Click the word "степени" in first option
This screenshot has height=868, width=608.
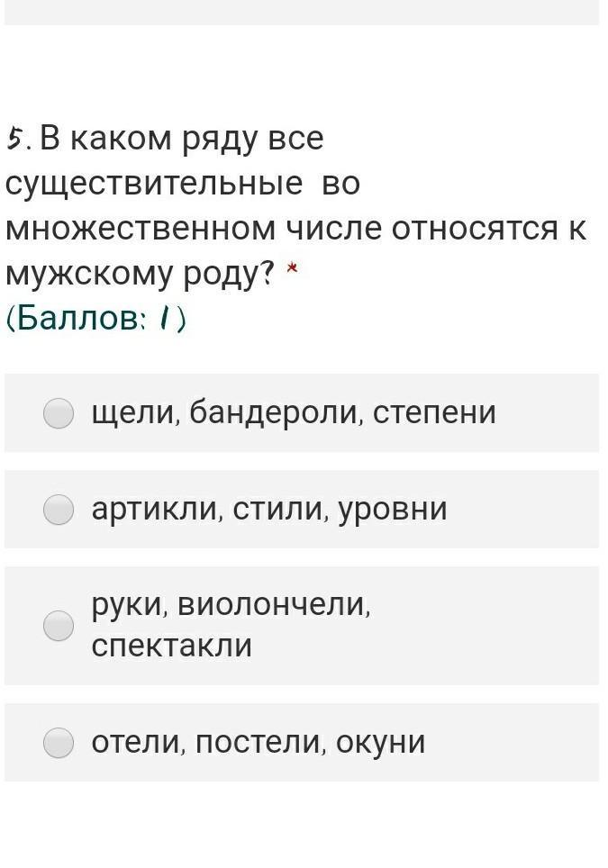pos(434,413)
